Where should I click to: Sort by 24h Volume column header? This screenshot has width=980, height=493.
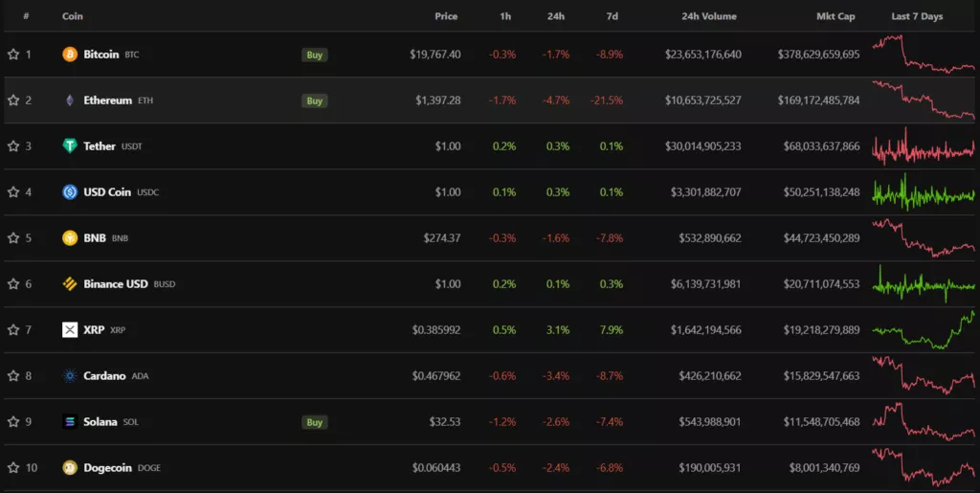tap(709, 16)
